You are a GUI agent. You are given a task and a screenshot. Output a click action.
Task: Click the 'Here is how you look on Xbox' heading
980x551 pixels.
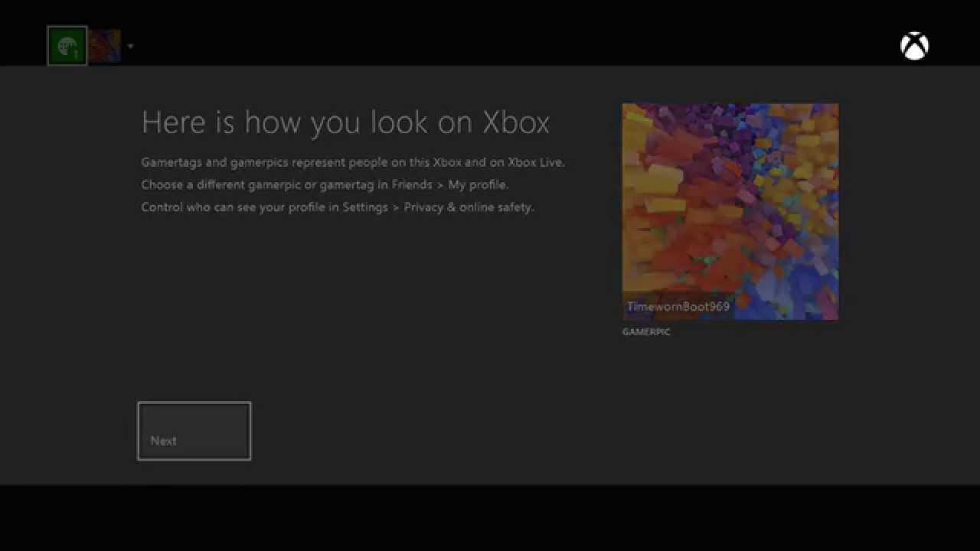[x=345, y=123]
